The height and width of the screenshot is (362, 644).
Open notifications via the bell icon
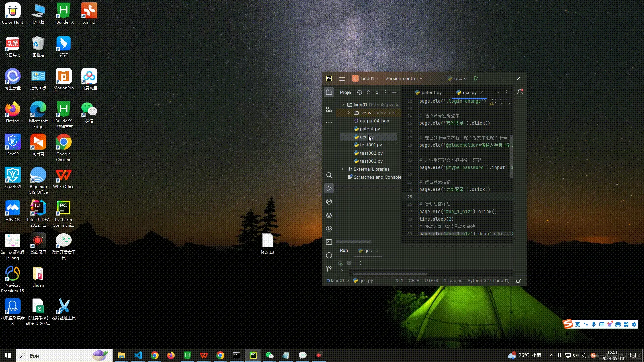(520, 92)
